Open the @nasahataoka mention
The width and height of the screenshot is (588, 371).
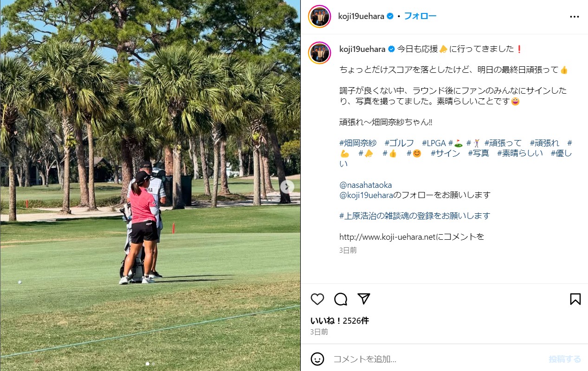[366, 185]
